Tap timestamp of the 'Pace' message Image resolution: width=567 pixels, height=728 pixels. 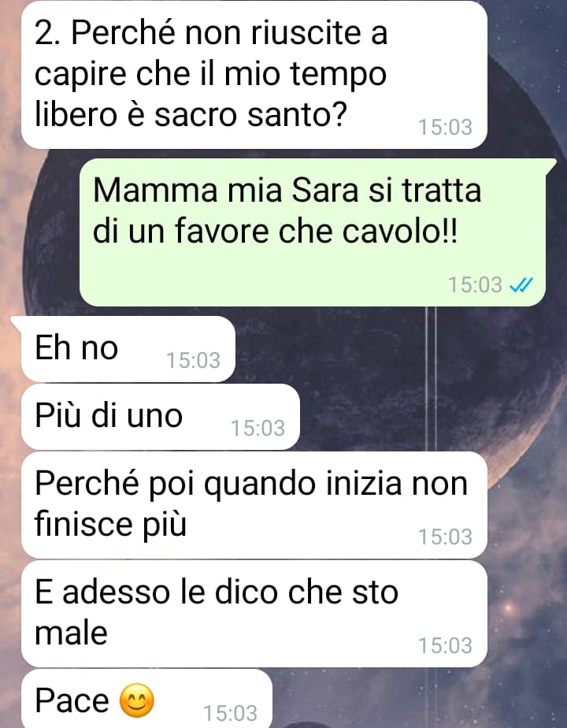pyautogui.click(x=230, y=713)
